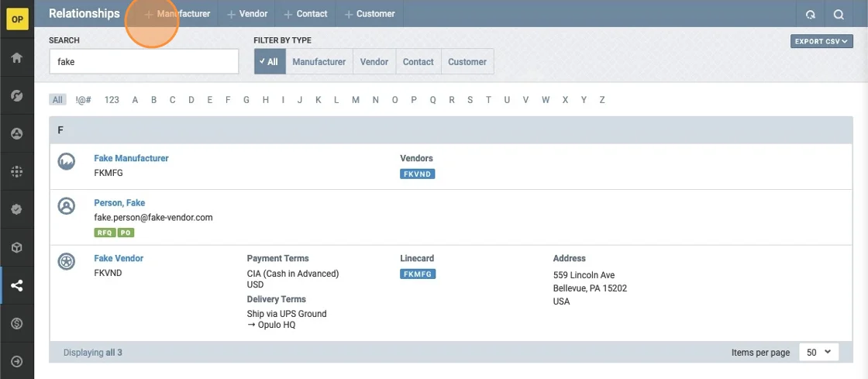Filter results by Customer type
868x379 pixels.
pyautogui.click(x=467, y=62)
